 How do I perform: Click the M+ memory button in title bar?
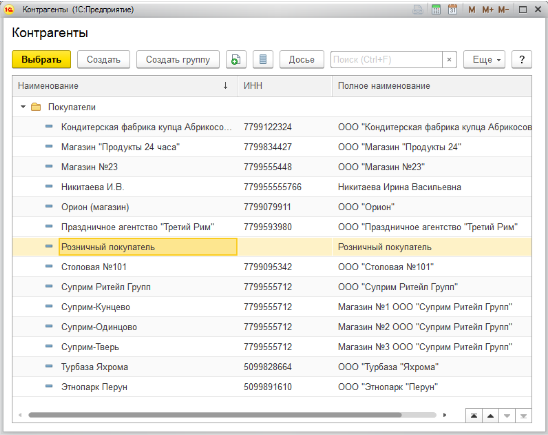[488, 10]
